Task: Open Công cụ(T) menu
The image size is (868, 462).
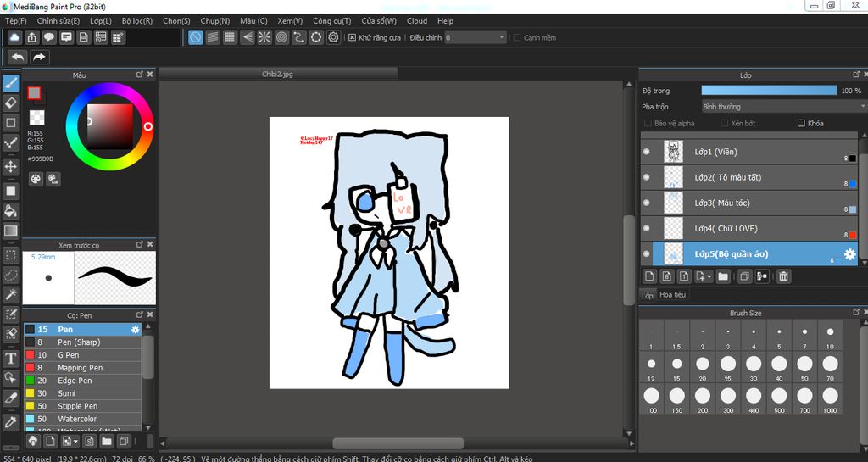Action: tap(331, 21)
